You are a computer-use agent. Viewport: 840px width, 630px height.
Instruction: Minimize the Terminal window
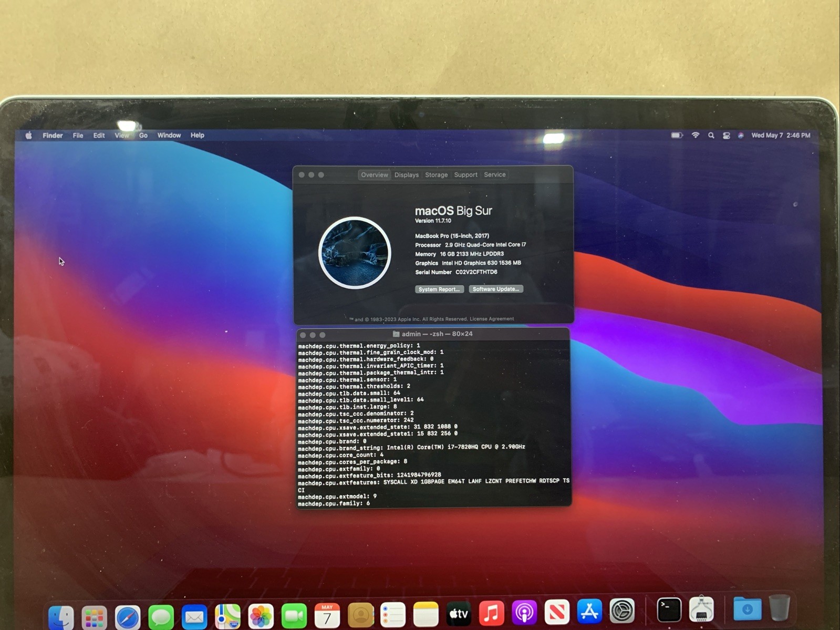[313, 335]
